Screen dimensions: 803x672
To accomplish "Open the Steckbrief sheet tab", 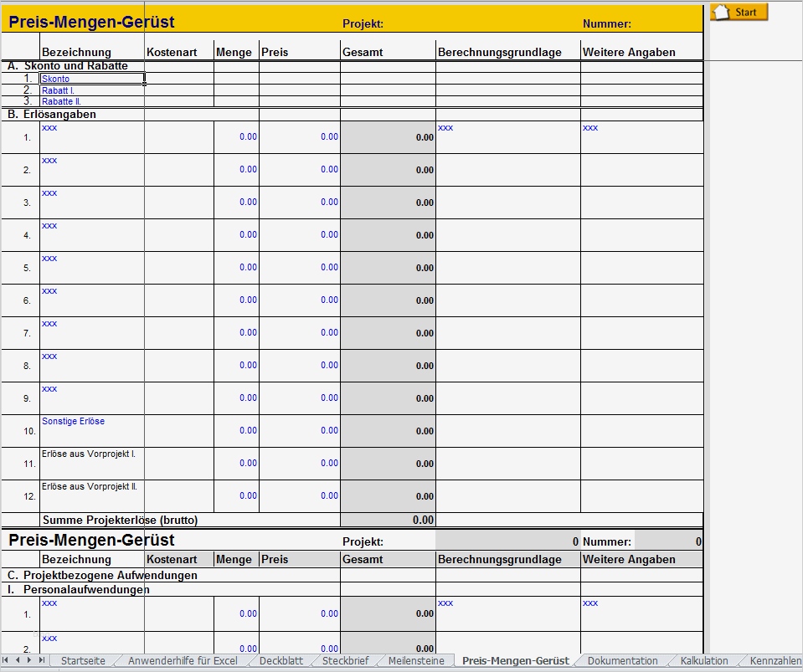I will pyautogui.click(x=345, y=661).
